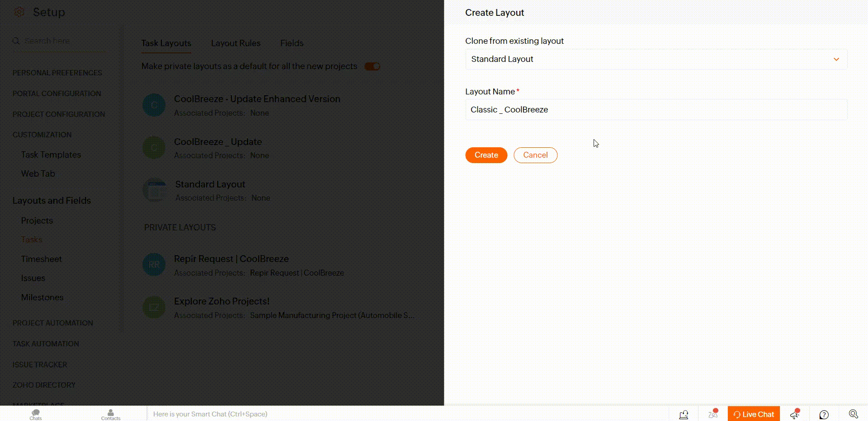This screenshot has width=868, height=421.
Task: Expand the Project Automation section
Action: click(x=53, y=323)
